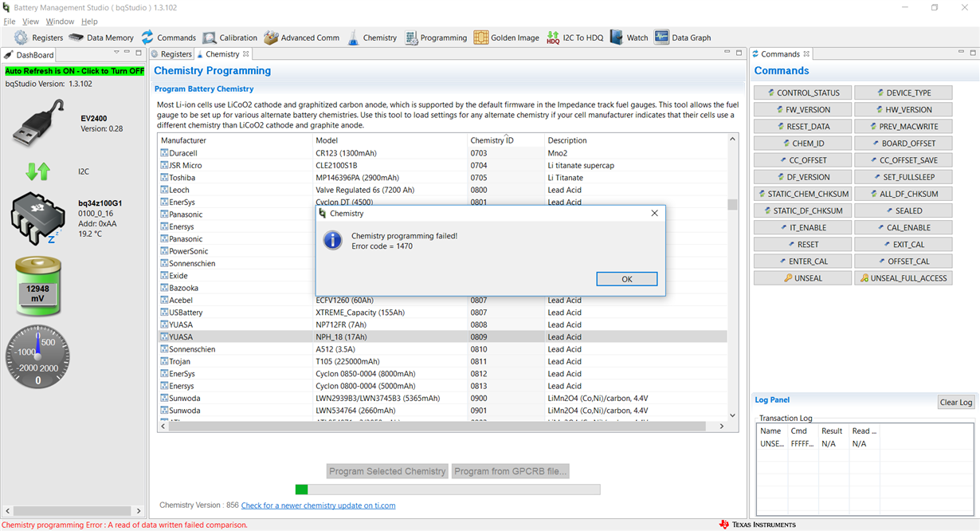Select the YUASA NPH_18 (17Ah) row
This screenshot has width=980, height=531.
[x=442, y=337]
